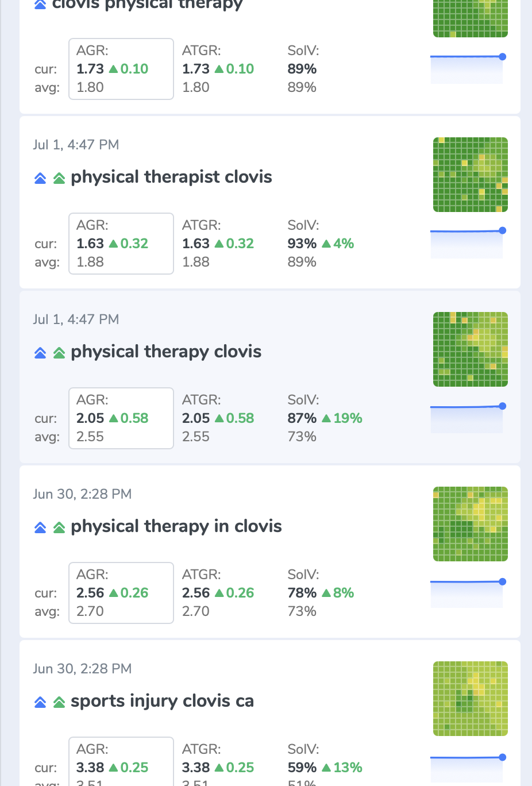
Task: Click trend sparkline for physical therapist clovis
Action: [468, 242]
